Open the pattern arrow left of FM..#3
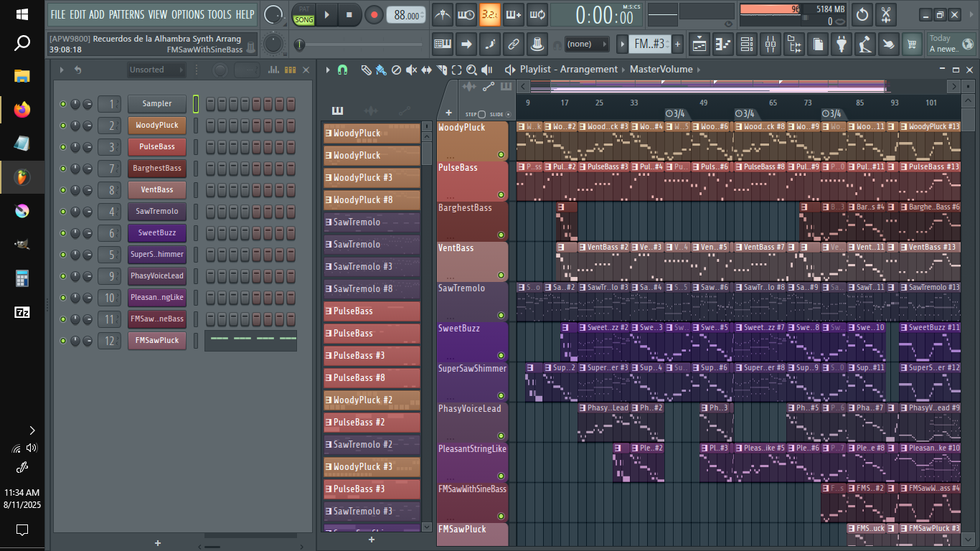The image size is (980, 551). [623, 44]
